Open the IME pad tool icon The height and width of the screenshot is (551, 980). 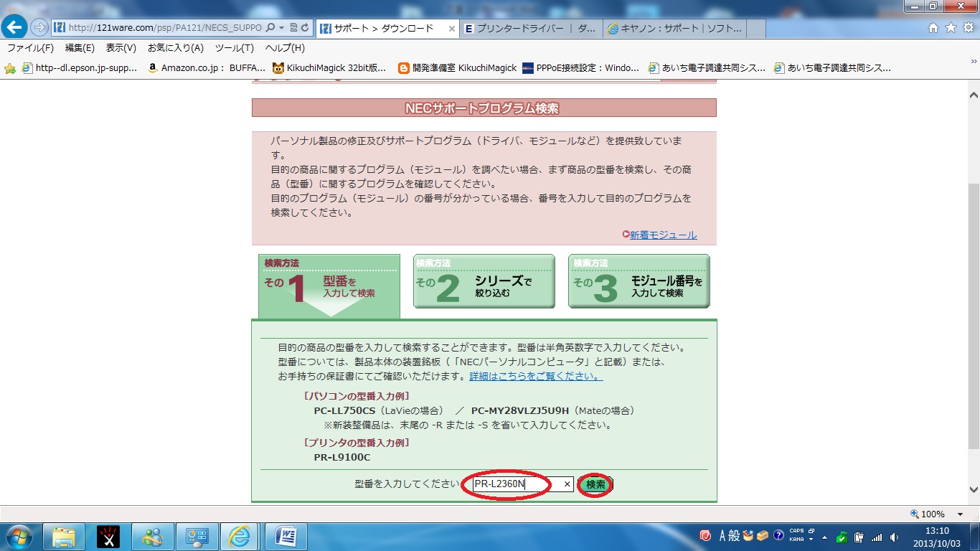[749, 536]
